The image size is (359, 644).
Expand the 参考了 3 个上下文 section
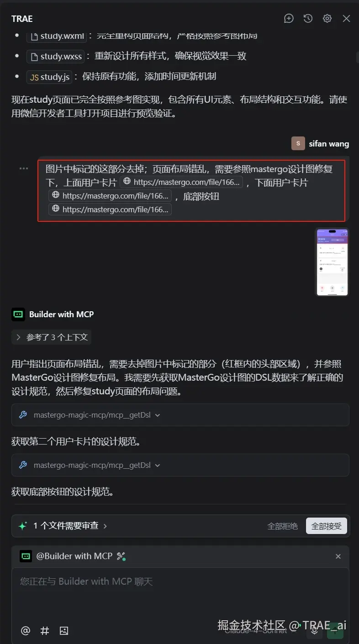[52, 337]
